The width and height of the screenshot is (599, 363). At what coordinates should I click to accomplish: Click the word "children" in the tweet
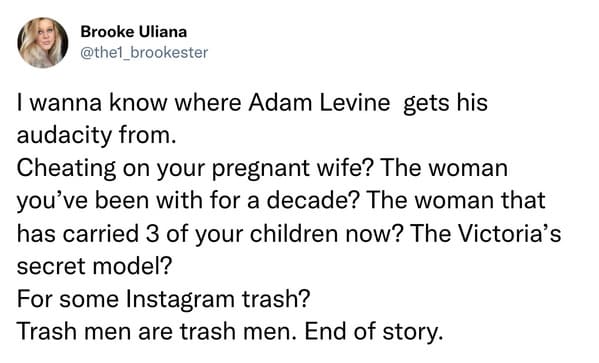point(294,233)
